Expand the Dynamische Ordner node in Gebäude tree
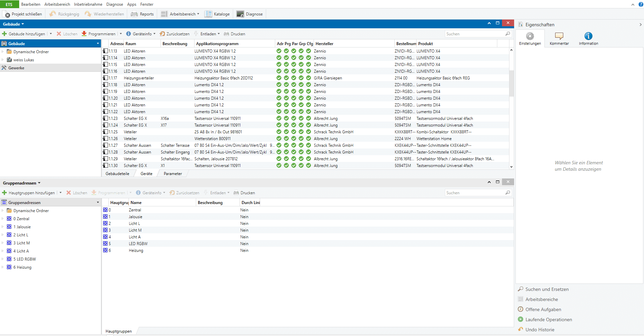Screen dimensions: 644x336 pos(3,52)
